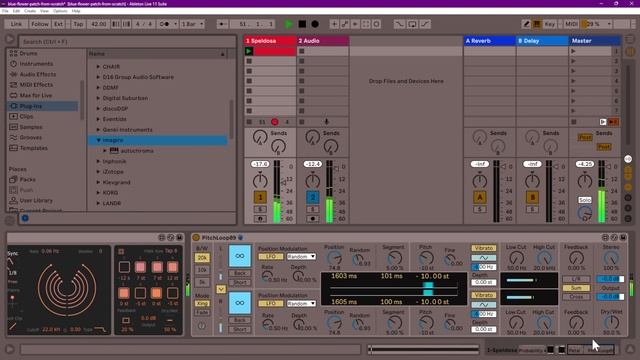The width and height of the screenshot is (640, 360).
Task: Select MIDI Effects category in browser
Action: [36, 84]
